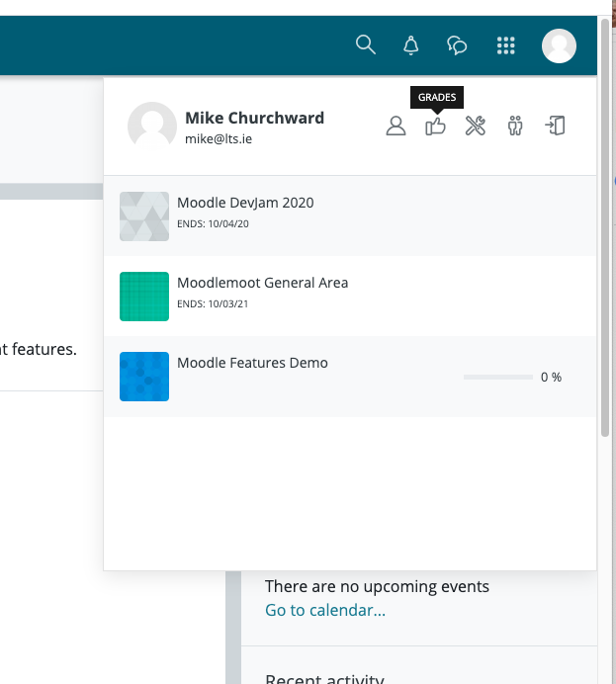This screenshot has width=616, height=684.
Task: Open notifications bell icon
Action: [x=410, y=45]
